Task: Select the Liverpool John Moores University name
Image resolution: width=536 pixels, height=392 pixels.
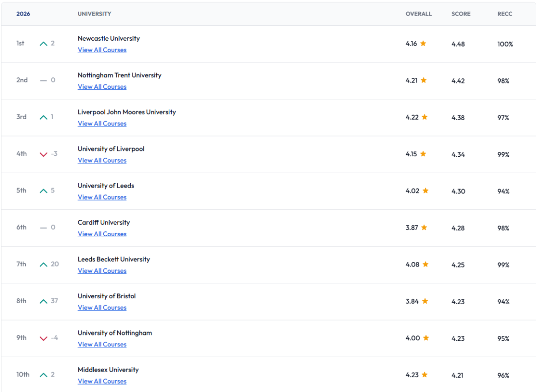Action: [x=127, y=112]
